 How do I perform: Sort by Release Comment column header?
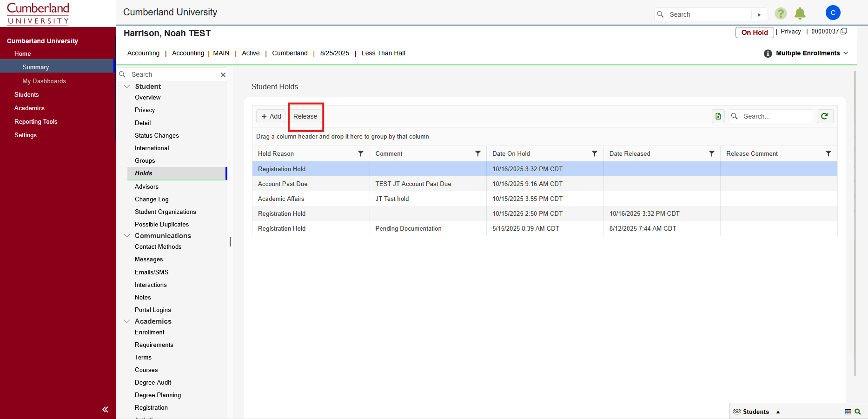click(752, 153)
